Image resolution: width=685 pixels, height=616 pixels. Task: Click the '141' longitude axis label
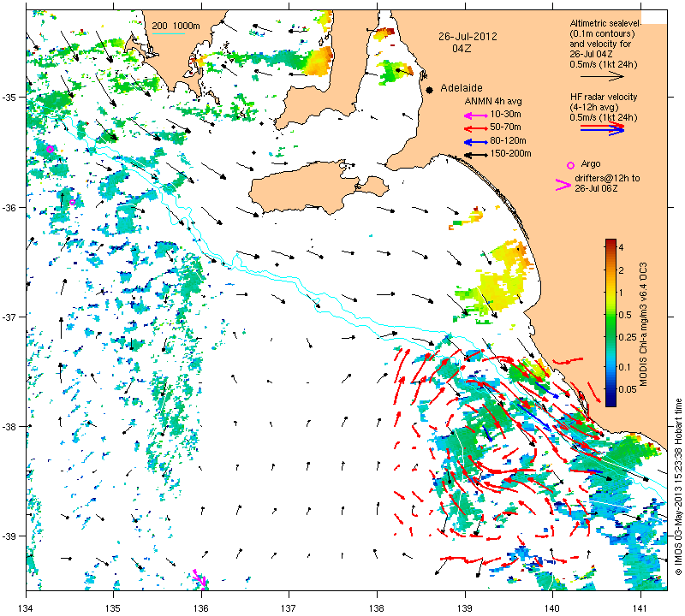[640, 607]
